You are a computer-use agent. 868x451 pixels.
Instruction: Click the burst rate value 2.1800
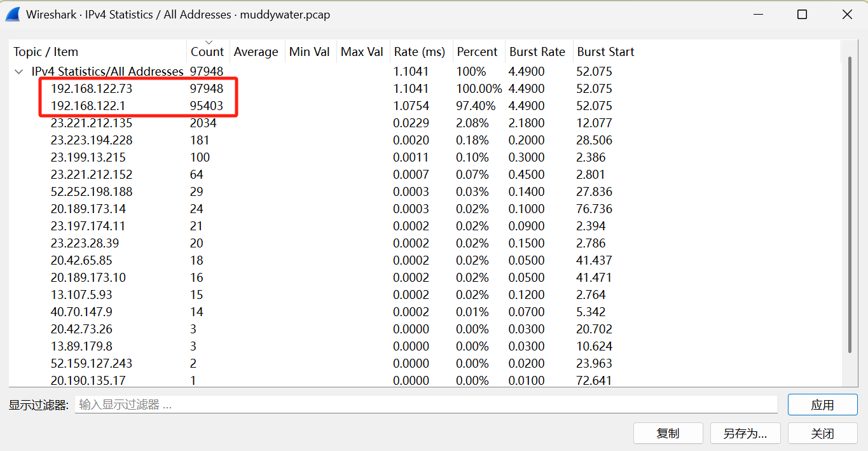pyautogui.click(x=527, y=123)
